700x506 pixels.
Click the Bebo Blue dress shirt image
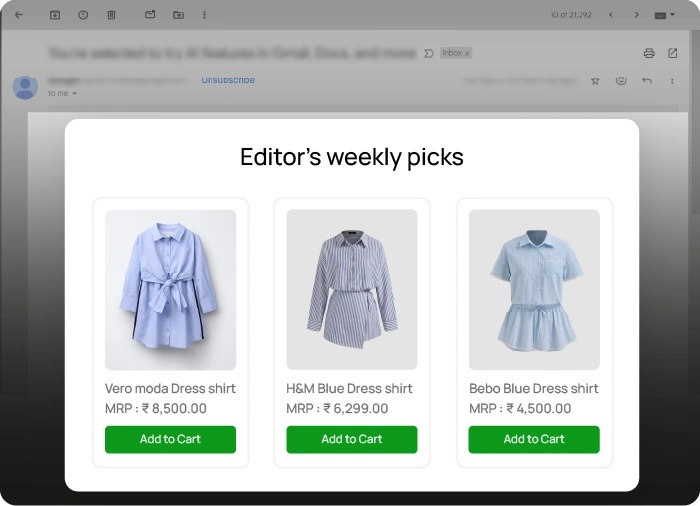(534, 289)
